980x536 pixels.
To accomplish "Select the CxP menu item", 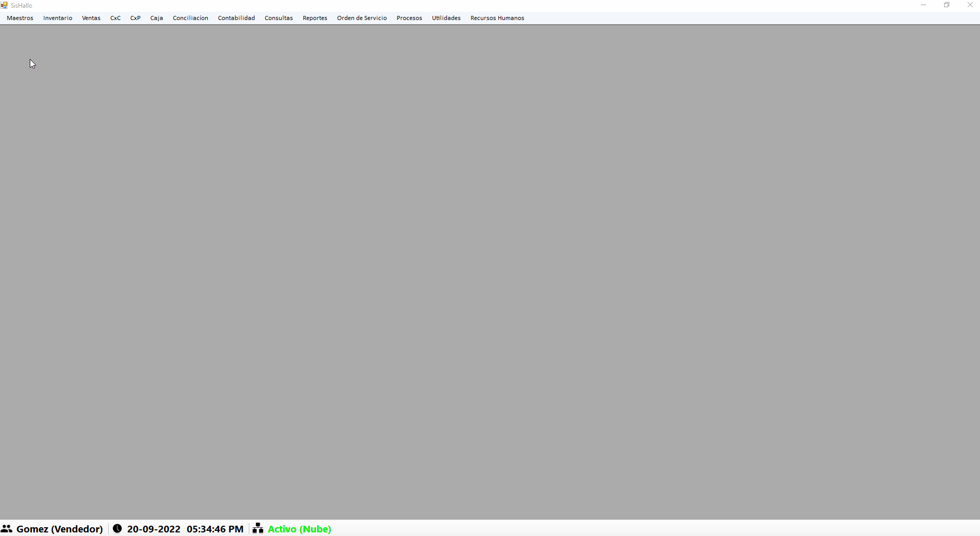I will (135, 18).
